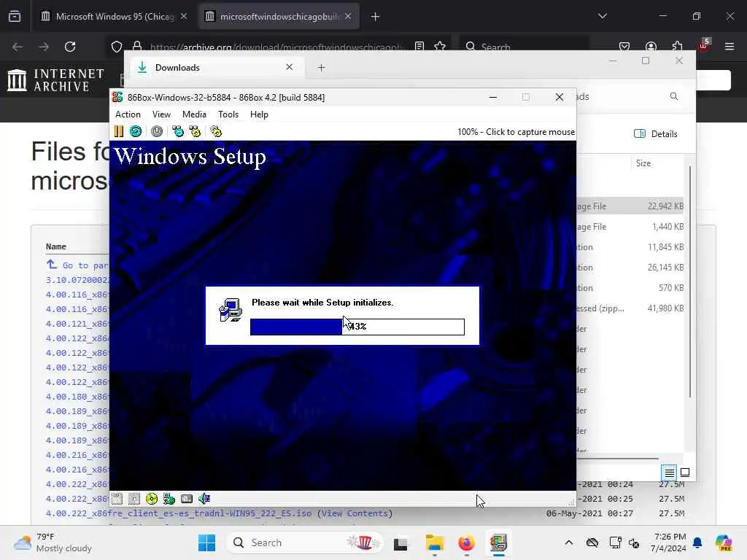747x560 pixels.
Task: Open a new Firefox tab
Action: [376, 17]
